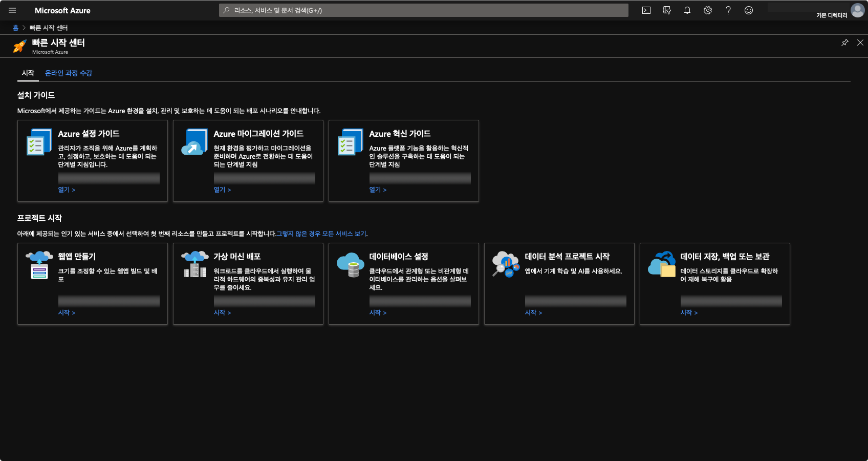The width and height of the screenshot is (868, 461).
Task: Click the 설치 가이드 section heading
Action: click(36, 95)
